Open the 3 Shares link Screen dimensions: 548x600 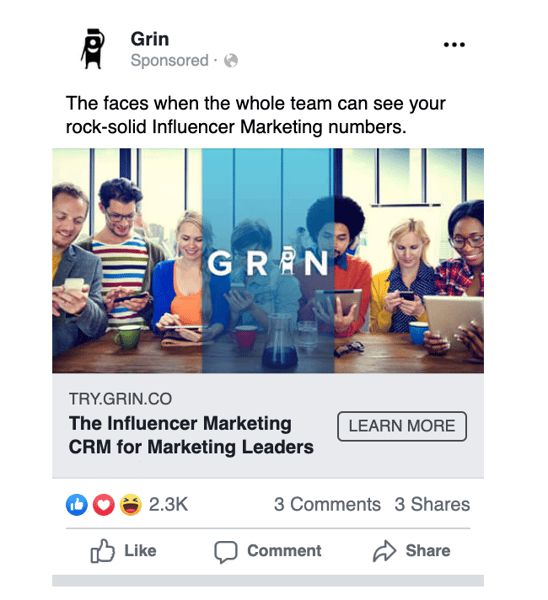(x=432, y=504)
